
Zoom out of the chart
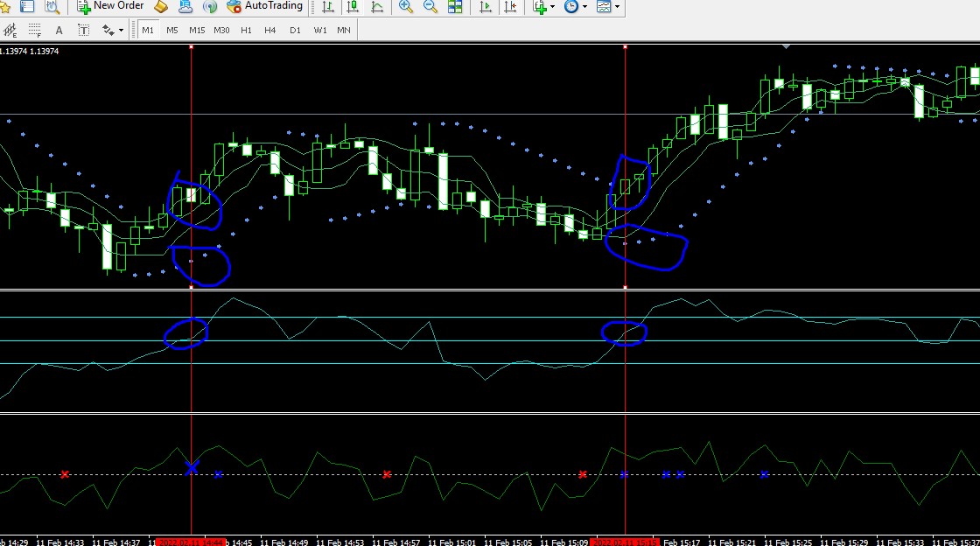(430, 6)
